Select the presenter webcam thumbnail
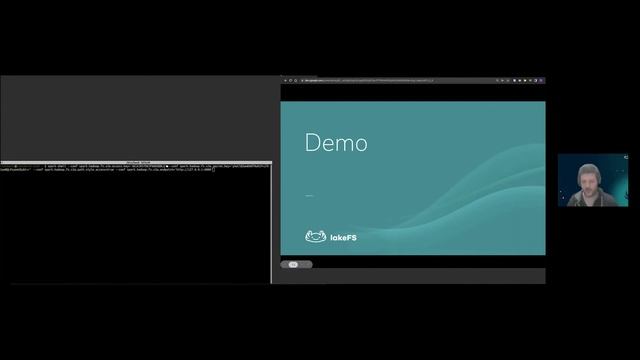This screenshot has width=640, height=360. (593, 180)
